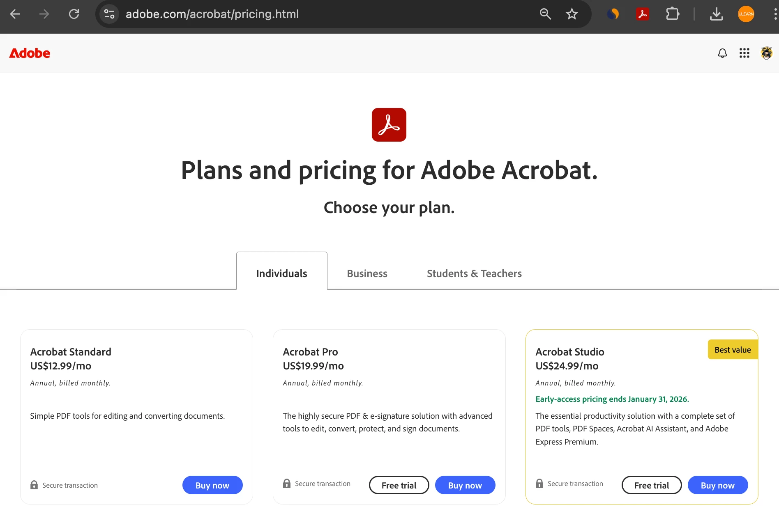779x532 pixels.
Task: Click the US$19.99/mo price
Action: click(x=313, y=366)
